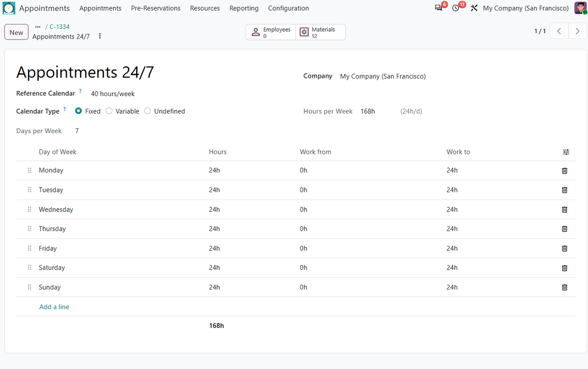Open the Configuration menu
Image resolution: width=588 pixels, height=369 pixels.
click(x=288, y=8)
